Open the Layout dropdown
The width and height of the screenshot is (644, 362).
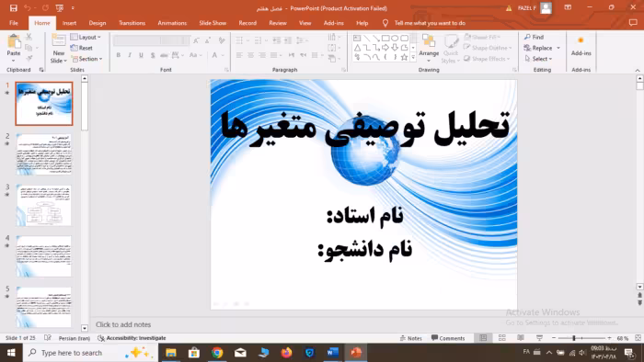(x=86, y=37)
